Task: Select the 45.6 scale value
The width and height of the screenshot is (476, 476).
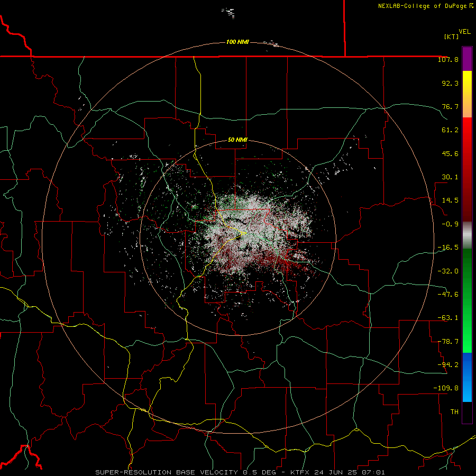Action: 450,153
